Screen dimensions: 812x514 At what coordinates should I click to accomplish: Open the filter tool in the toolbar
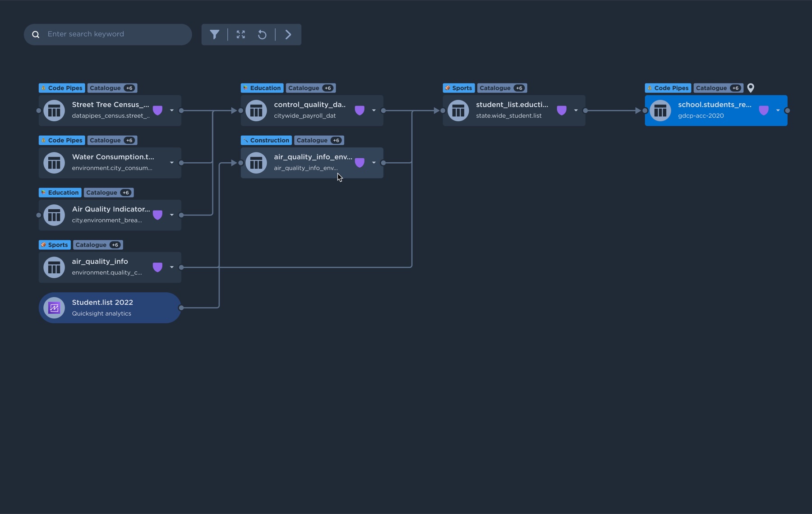tap(215, 34)
